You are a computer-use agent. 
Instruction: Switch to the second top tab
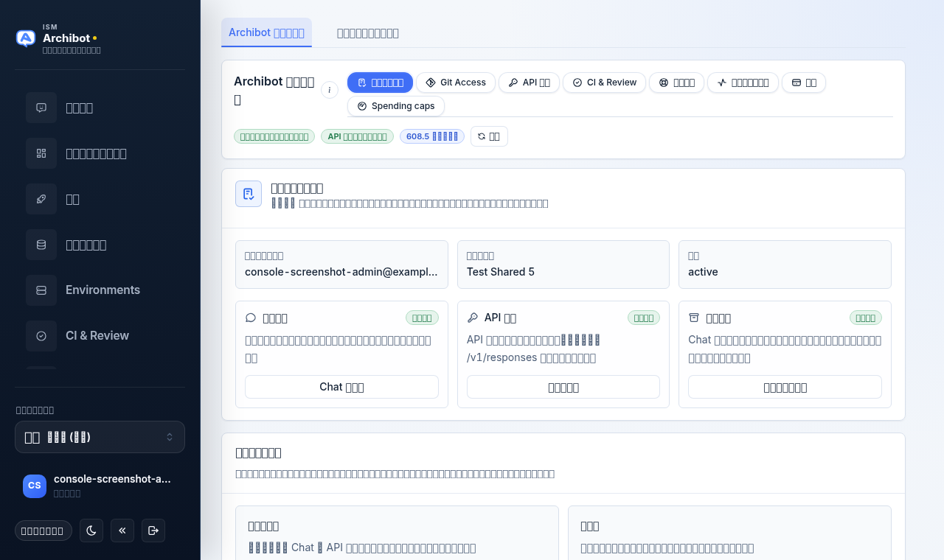click(x=368, y=32)
